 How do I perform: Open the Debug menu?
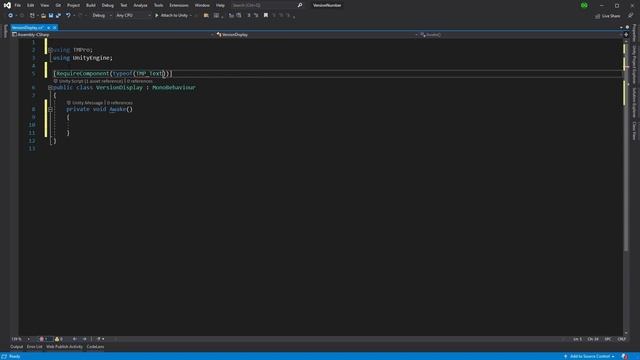point(108,5)
